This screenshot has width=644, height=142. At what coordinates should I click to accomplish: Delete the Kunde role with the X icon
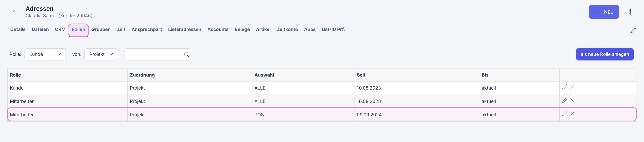click(x=573, y=87)
